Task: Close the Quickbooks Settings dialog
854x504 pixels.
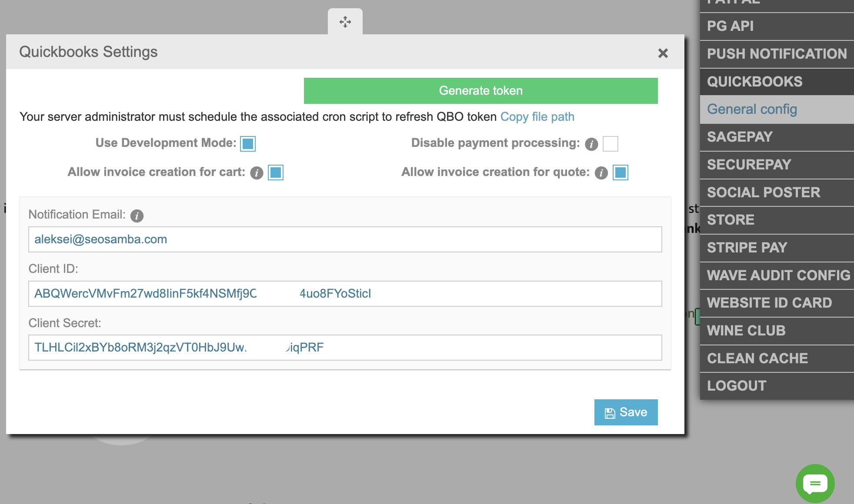Action: tap(663, 53)
